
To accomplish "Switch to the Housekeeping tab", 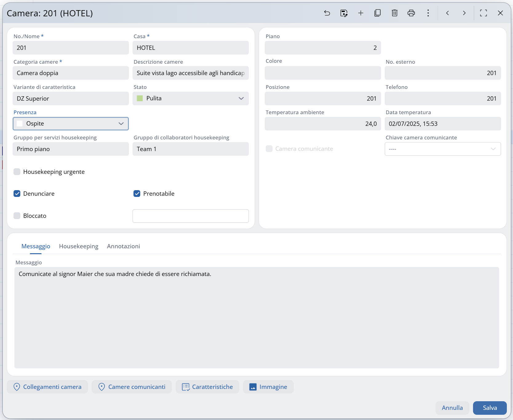I will tap(78, 246).
